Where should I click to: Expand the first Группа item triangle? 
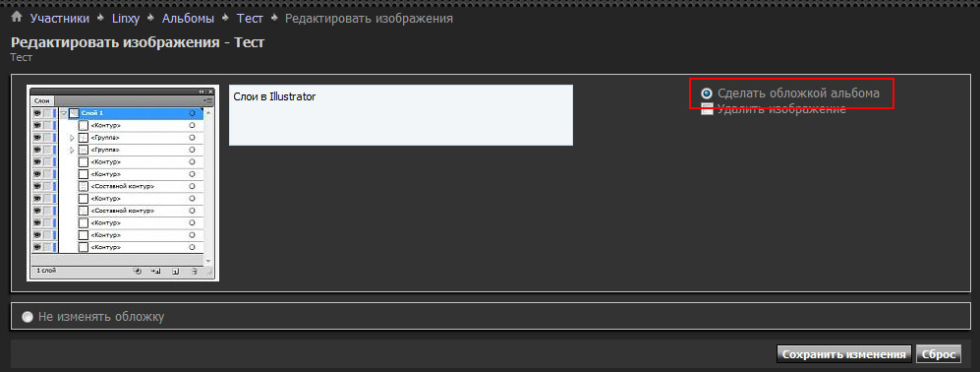[x=72, y=138]
